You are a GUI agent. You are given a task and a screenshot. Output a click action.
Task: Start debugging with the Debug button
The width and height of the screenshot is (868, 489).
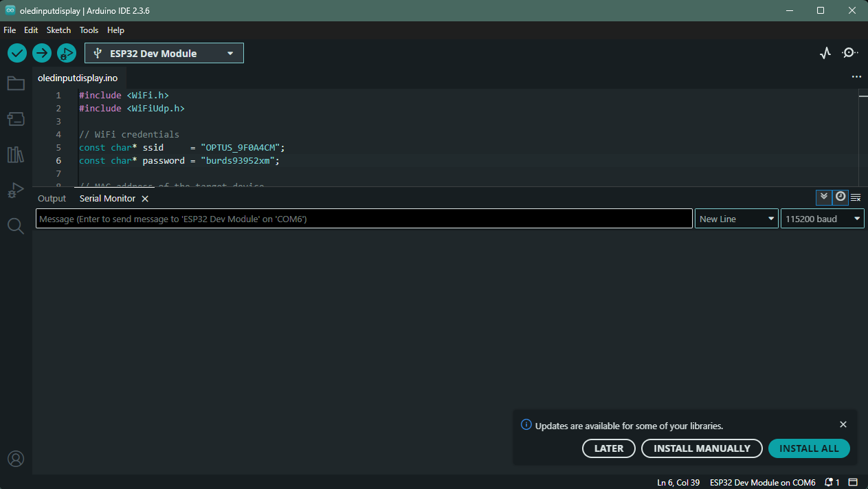(x=67, y=53)
